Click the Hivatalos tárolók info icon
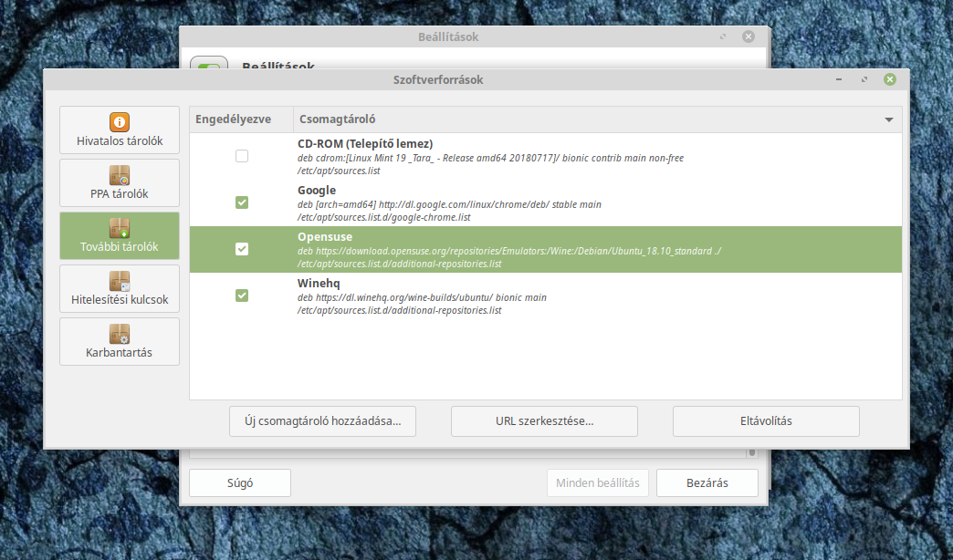 pos(120,122)
